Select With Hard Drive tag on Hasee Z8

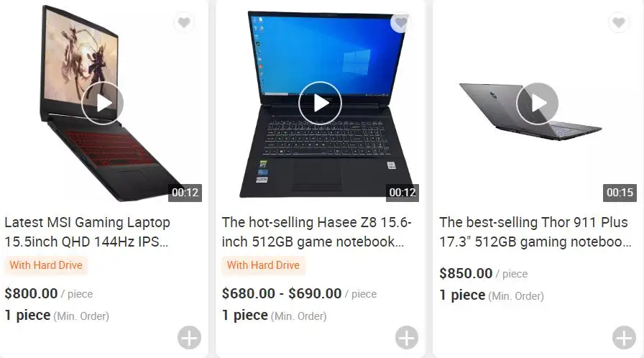point(263,265)
